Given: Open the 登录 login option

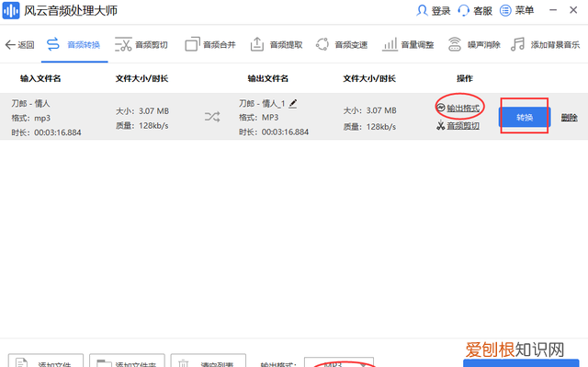Looking at the screenshot, I should point(433,10).
